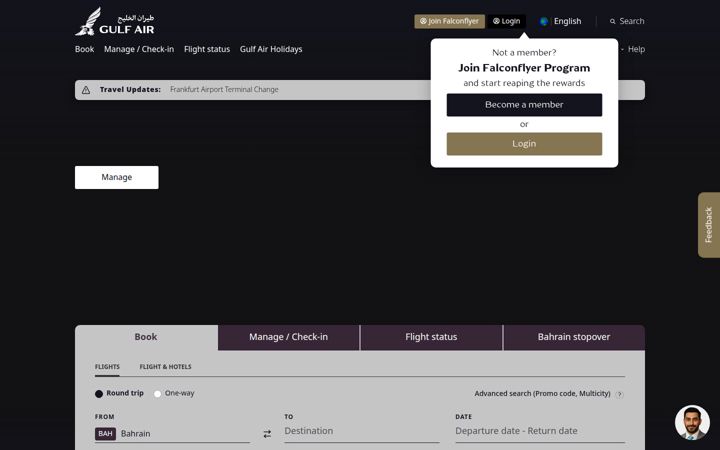
Task: Select the One-way radio button
Action: (x=158, y=394)
